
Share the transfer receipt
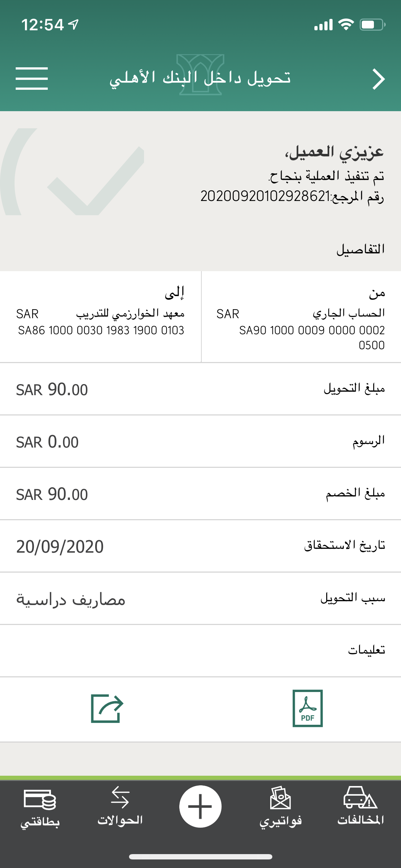[107, 708]
